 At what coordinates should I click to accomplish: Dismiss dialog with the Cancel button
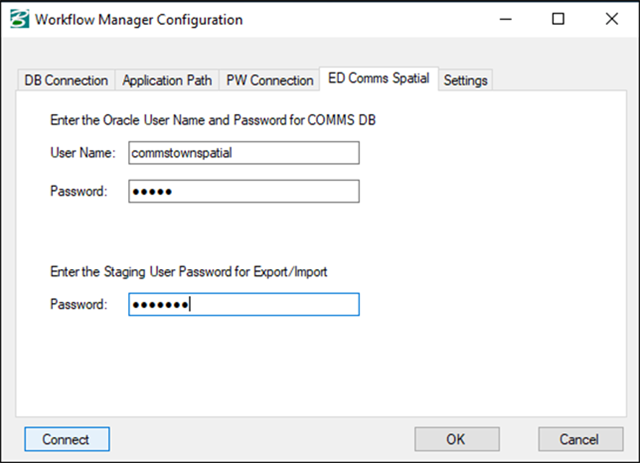point(580,439)
